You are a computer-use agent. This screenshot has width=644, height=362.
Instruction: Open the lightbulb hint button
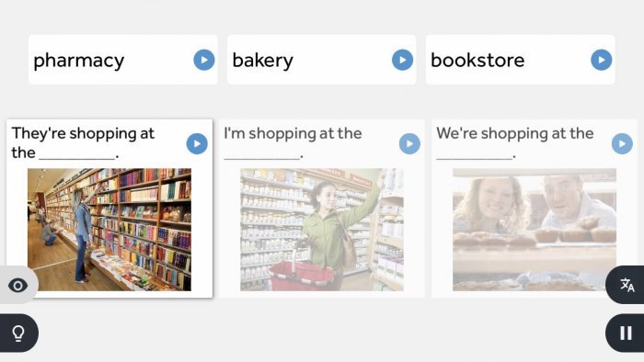click(x=18, y=333)
